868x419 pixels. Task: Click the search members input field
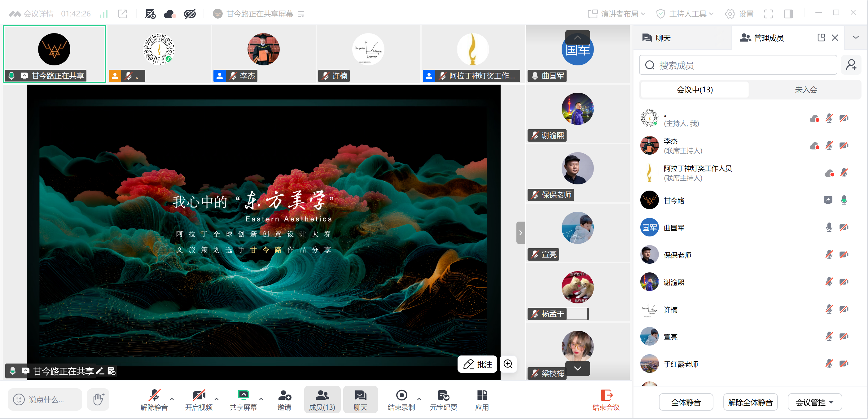(x=738, y=65)
